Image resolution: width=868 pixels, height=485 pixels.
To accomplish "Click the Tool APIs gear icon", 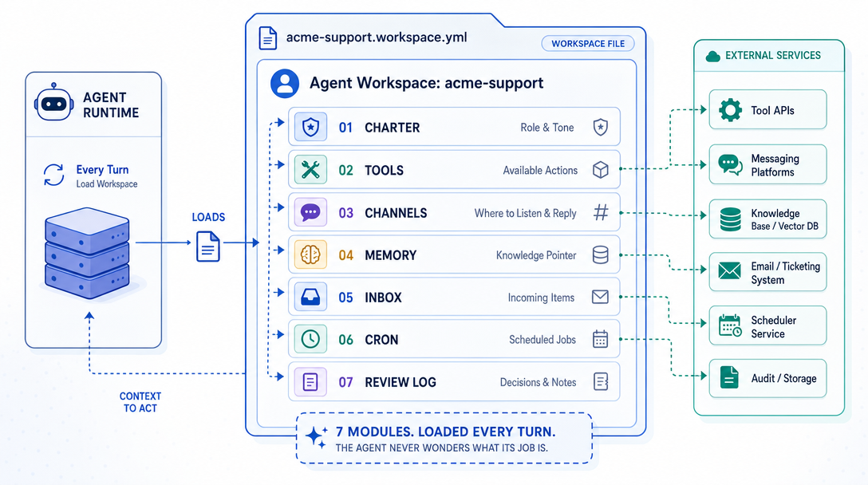I will (730, 110).
